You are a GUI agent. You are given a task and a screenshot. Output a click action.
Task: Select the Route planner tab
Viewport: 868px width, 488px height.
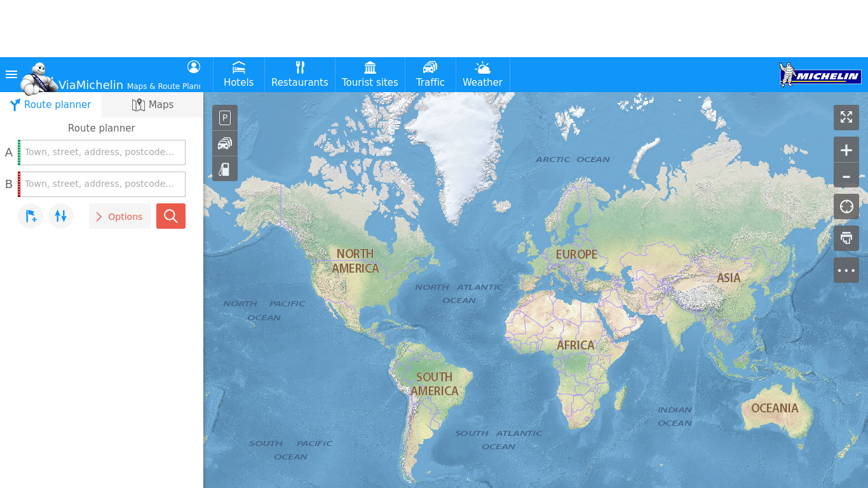pyautogui.click(x=51, y=105)
